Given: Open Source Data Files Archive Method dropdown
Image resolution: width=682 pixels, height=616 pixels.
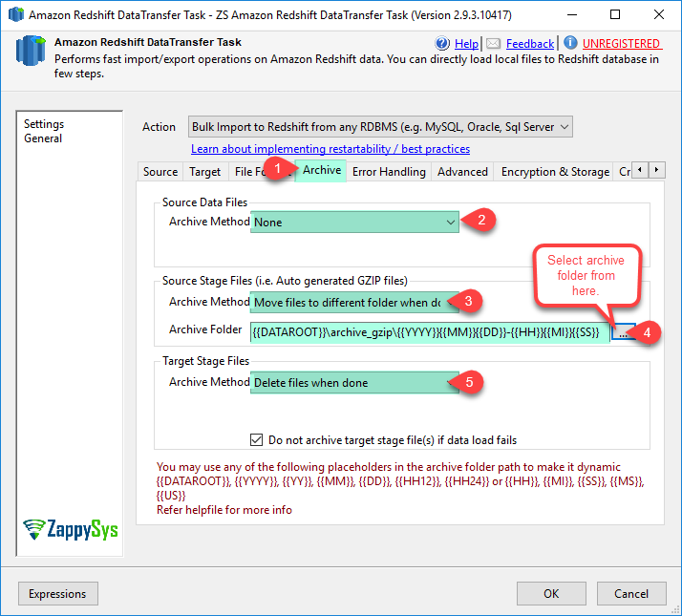Looking at the screenshot, I should pos(354,222).
